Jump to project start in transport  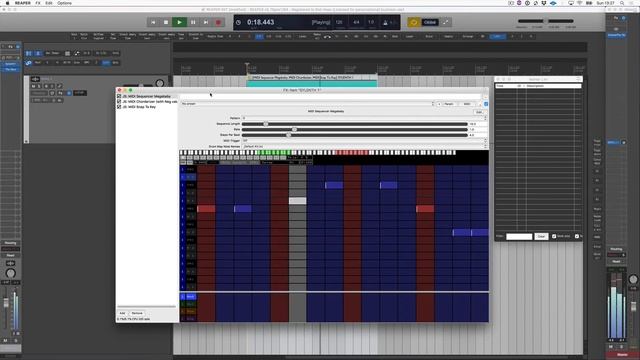pyautogui.click(x=153, y=22)
